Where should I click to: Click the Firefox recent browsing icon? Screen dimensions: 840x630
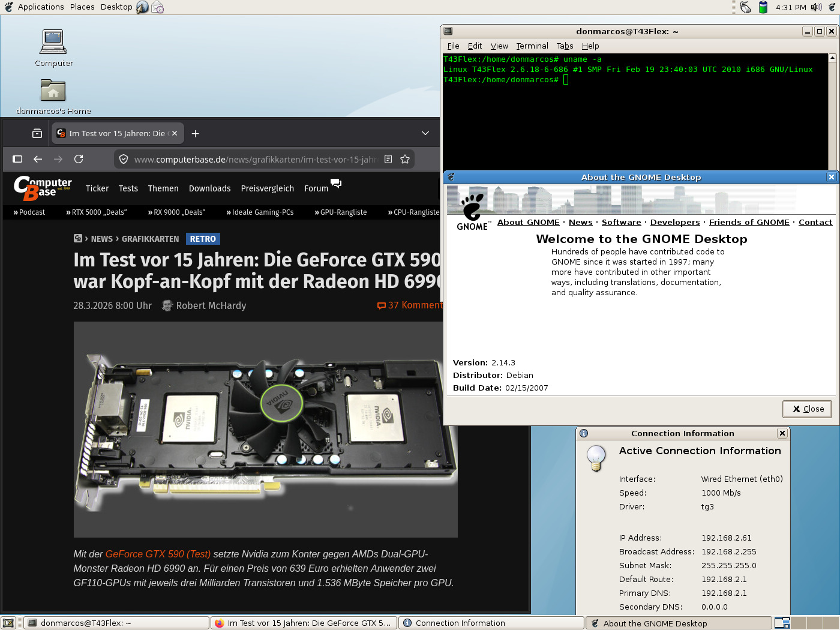tap(37, 133)
